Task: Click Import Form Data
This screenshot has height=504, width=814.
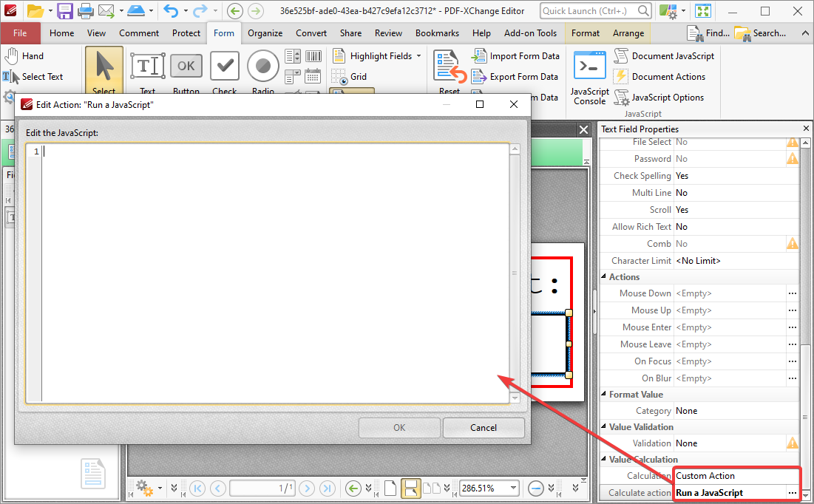Action: click(515, 55)
